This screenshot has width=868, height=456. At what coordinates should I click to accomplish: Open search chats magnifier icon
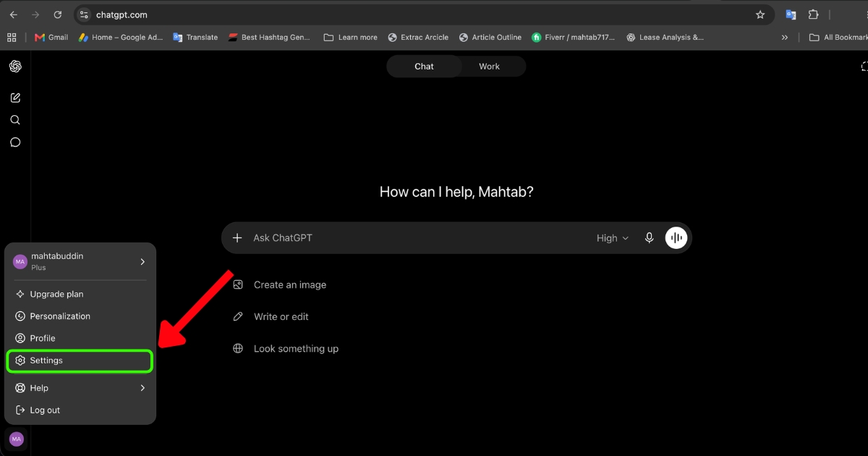15,120
